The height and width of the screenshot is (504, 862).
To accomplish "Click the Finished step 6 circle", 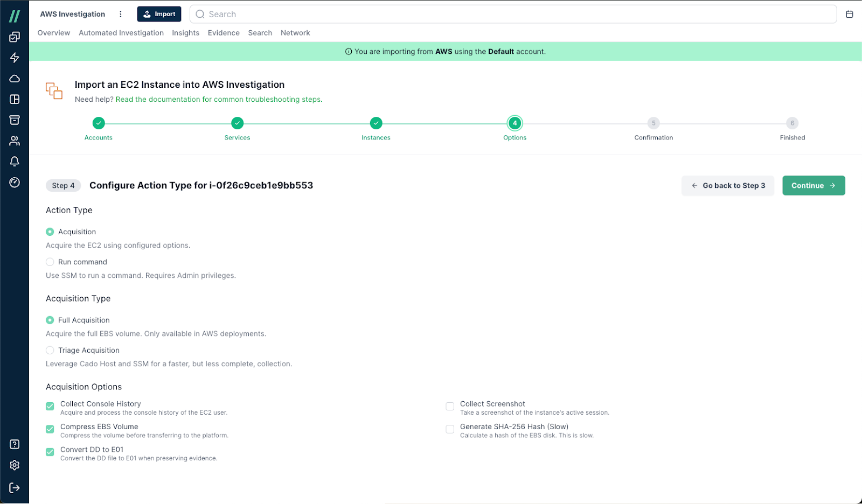I will 793,123.
